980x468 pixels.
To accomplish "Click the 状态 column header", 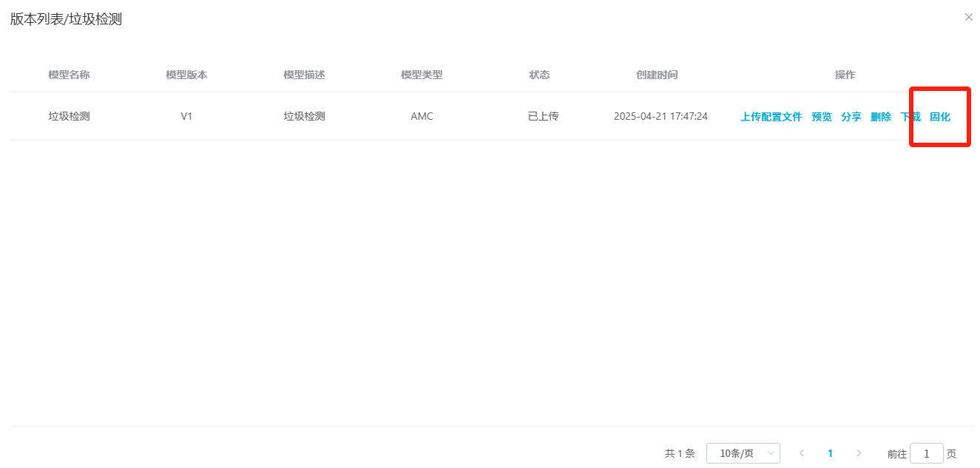I will (539, 75).
